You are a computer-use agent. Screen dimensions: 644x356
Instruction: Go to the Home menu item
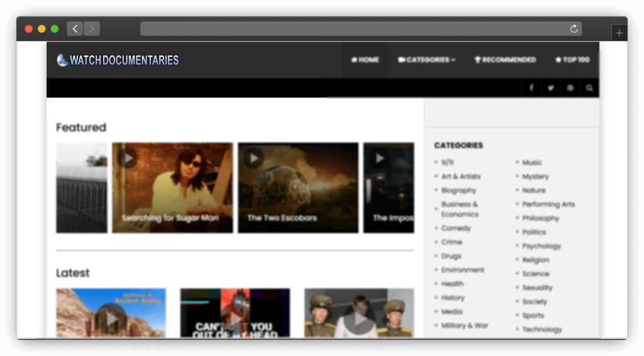[365, 60]
